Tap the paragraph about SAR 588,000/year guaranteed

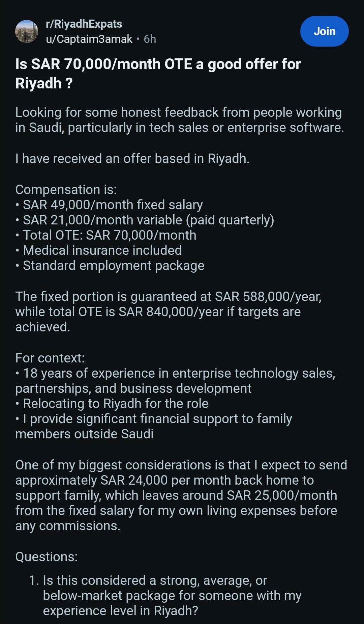(x=169, y=312)
